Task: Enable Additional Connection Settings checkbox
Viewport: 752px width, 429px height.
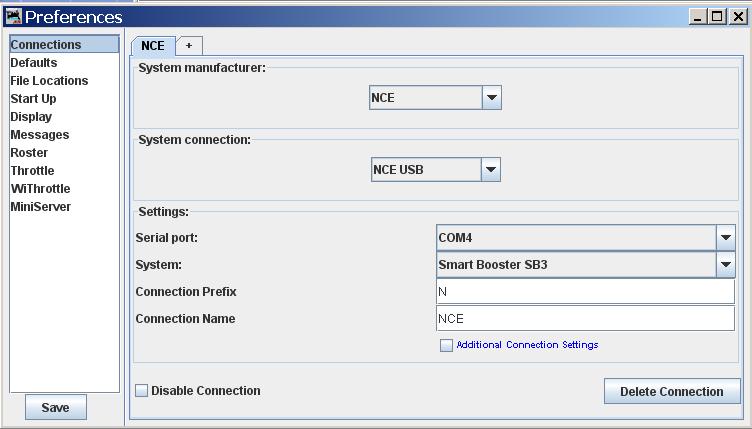Action: 446,345
